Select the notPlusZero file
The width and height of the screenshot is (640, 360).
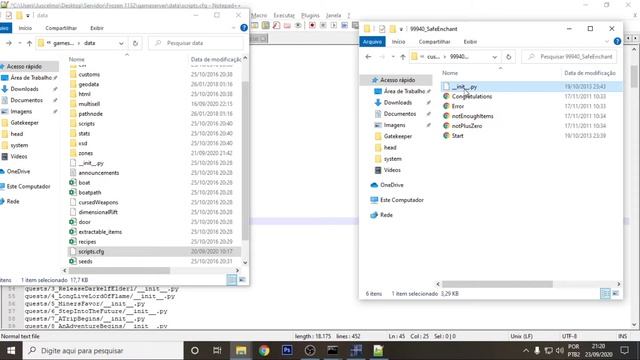coord(467,126)
